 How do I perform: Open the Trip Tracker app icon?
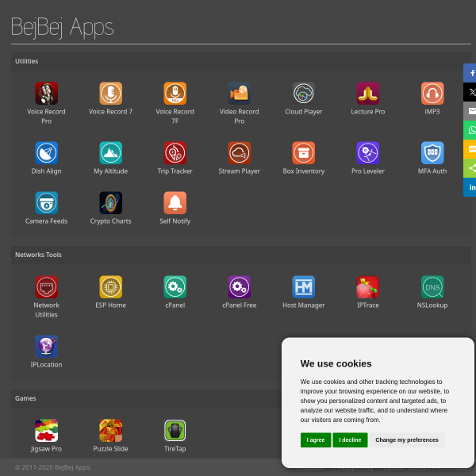pos(175,152)
